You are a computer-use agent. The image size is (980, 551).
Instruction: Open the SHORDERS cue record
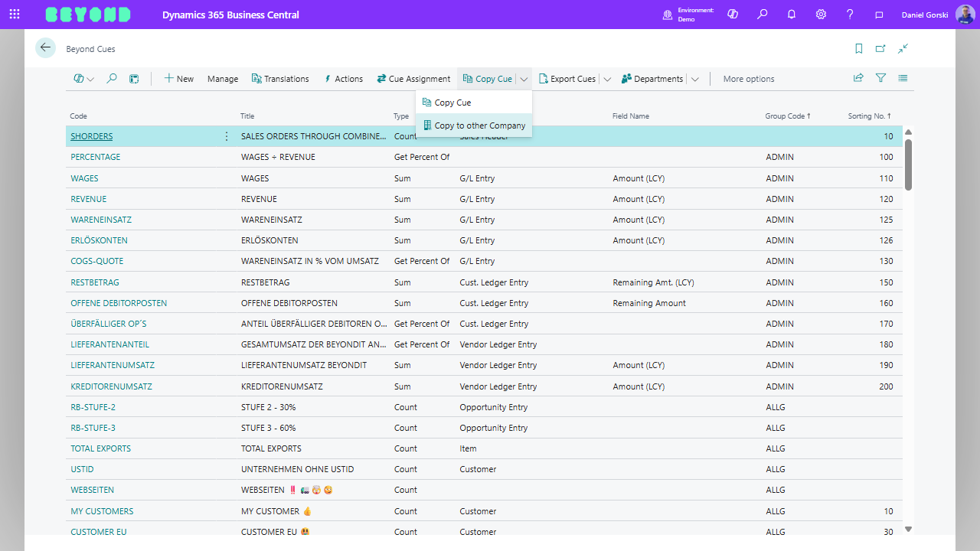[x=91, y=135]
